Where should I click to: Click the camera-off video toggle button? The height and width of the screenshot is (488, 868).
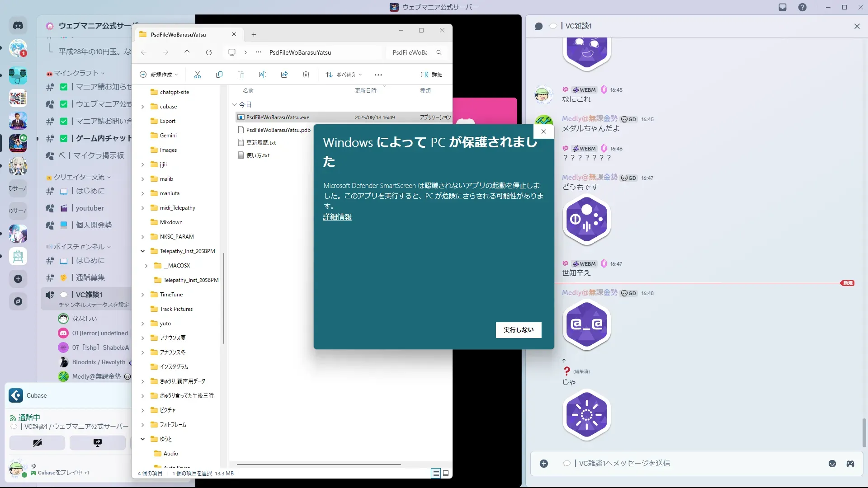click(x=38, y=443)
